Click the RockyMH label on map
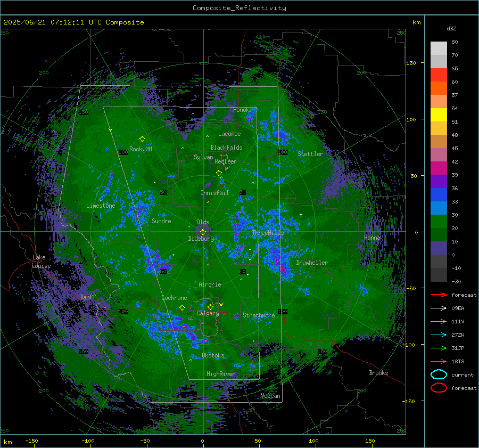The height and width of the screenshot is (448, 479). click(141, 149)
